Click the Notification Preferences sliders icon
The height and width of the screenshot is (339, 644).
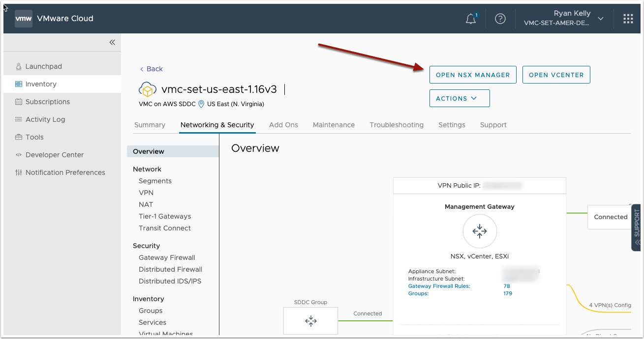coord(19,172)
